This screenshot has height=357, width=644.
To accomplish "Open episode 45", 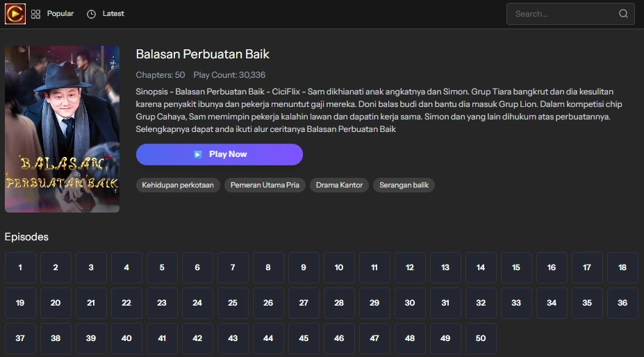I will [304, 338].
